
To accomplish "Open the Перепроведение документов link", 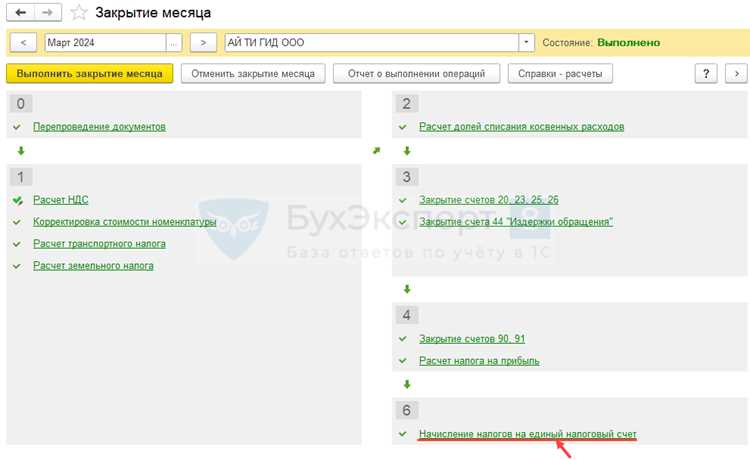I will coord(99,127).
